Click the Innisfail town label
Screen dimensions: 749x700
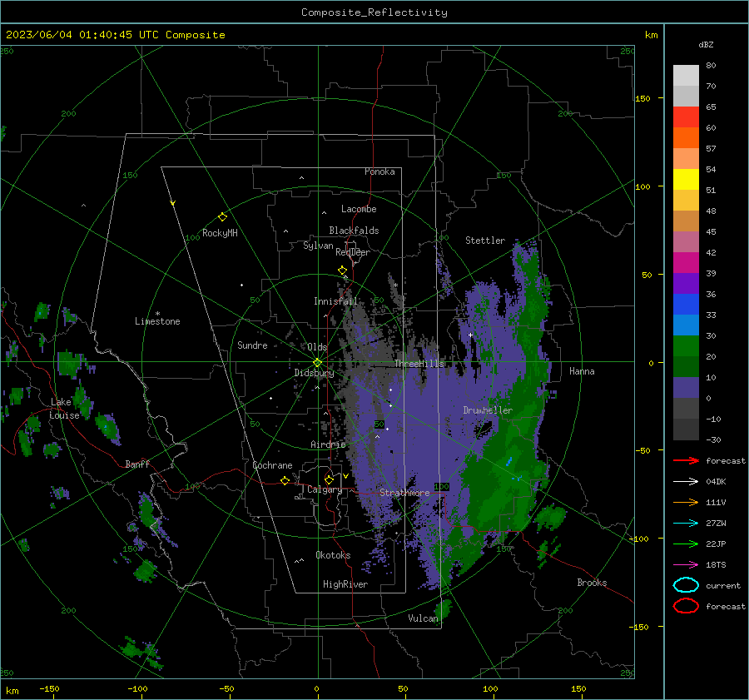(335, 301)
